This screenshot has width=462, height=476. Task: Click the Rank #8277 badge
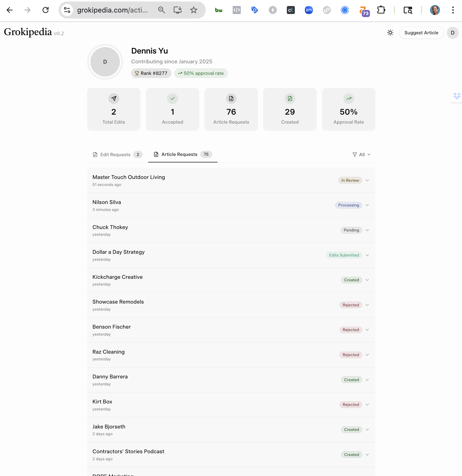click(x=151, y=73)
